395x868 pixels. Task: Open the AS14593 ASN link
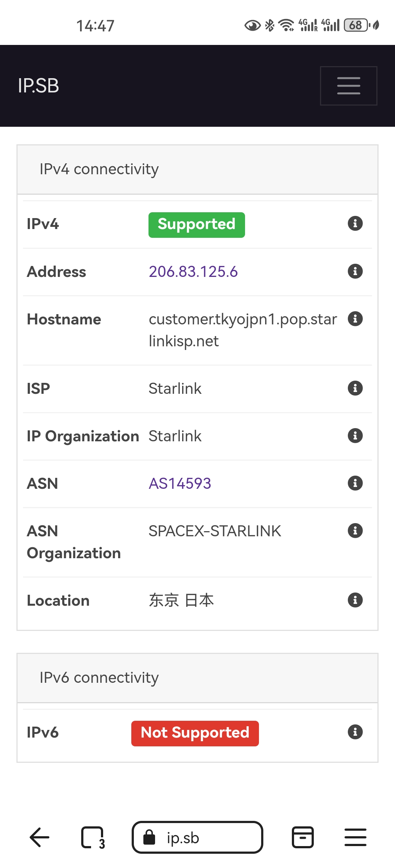point(180,483)
